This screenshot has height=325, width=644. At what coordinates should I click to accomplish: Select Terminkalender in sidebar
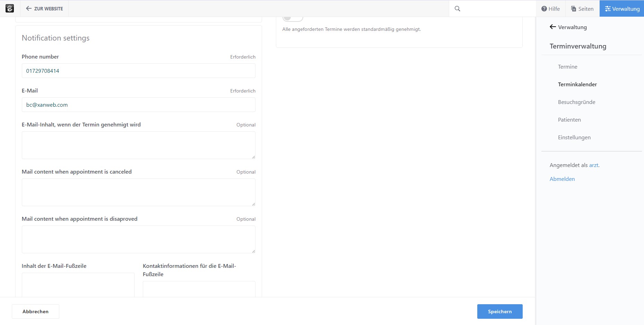[577, 85]
